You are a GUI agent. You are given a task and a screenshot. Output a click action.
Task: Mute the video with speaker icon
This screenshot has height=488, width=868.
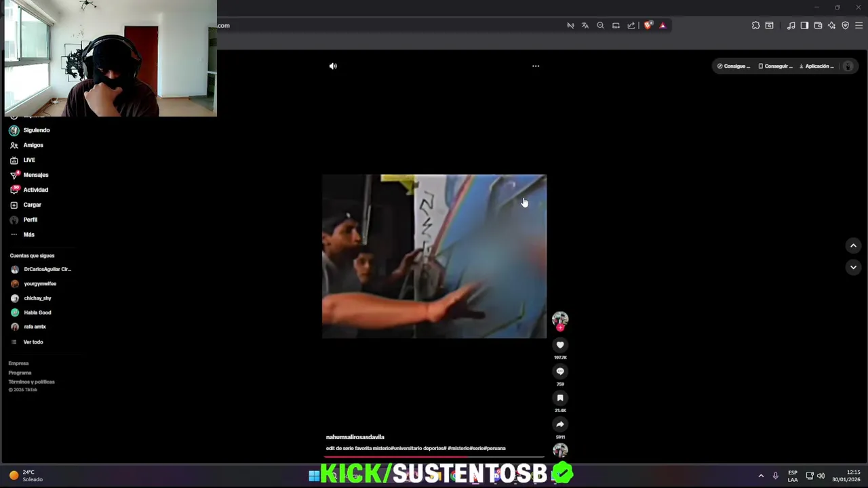pyautogui.click(x=333, y=66)
